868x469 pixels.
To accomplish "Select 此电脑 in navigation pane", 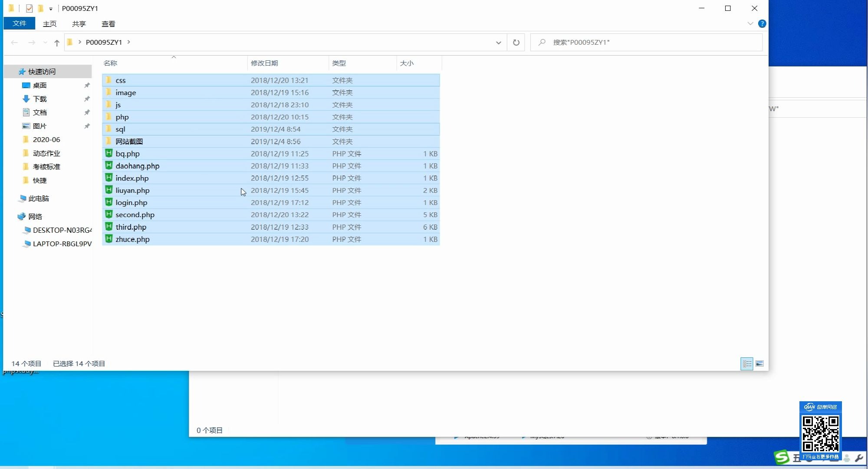I will coord(38,198).
